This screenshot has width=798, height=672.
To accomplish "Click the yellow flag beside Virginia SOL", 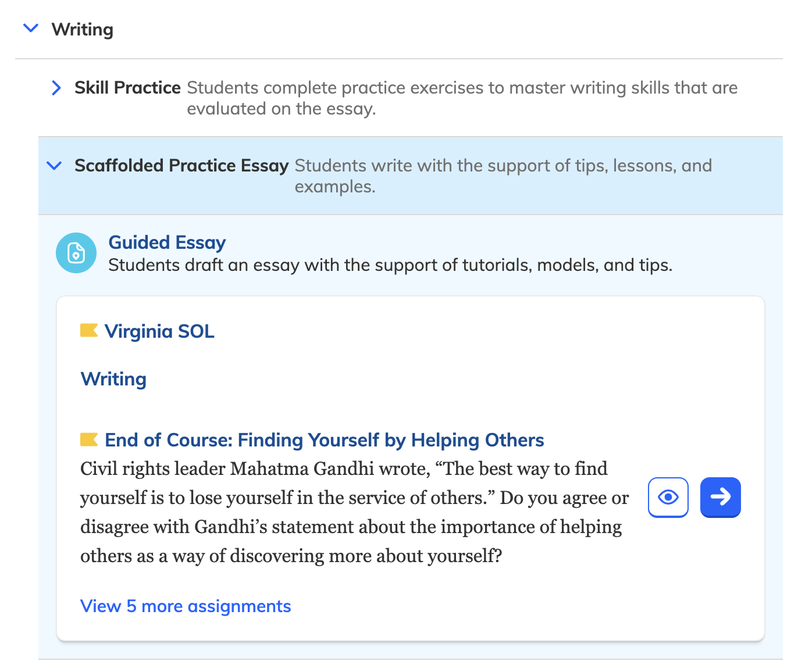I will [x=88, y=331].
